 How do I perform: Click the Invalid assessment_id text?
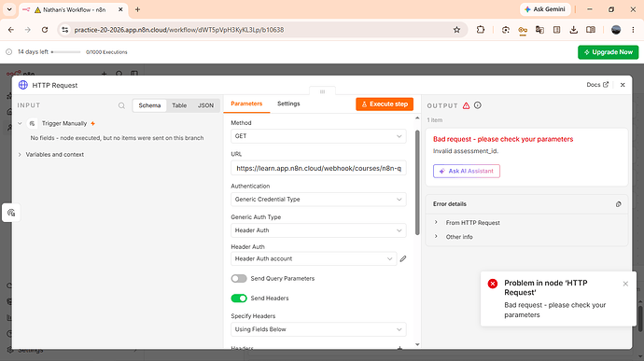[466, 151]
